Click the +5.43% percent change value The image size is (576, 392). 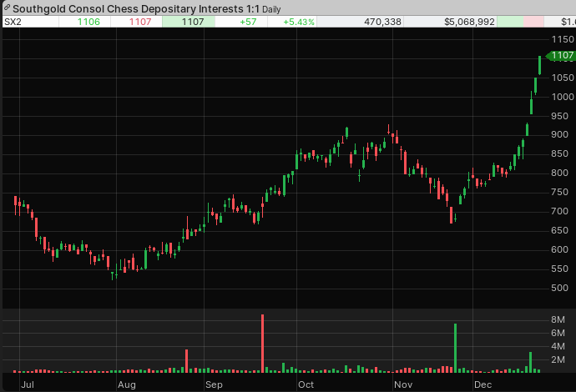coord(298,22)
